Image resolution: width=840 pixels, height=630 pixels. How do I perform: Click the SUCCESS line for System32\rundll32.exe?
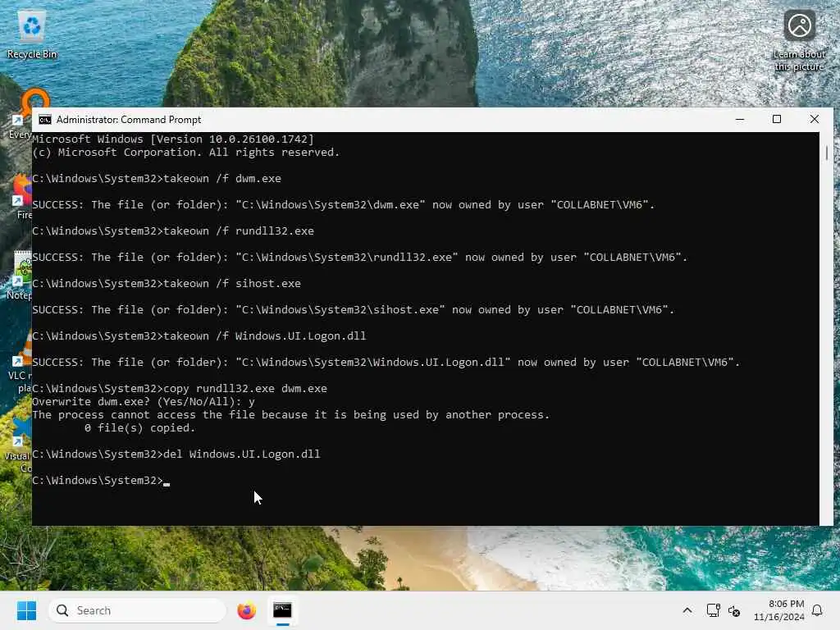359,257
